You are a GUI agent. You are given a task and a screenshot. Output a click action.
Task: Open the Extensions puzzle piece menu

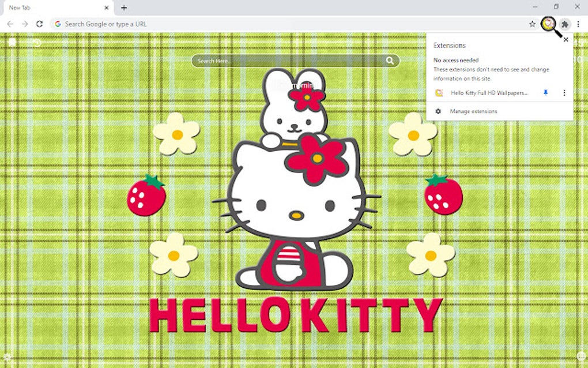coord(564,24)
